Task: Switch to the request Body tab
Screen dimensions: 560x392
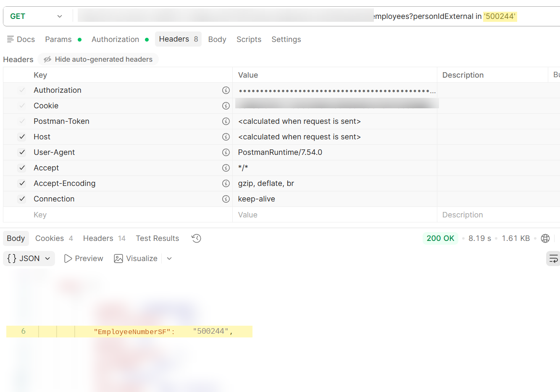Action: pos(217,39)
